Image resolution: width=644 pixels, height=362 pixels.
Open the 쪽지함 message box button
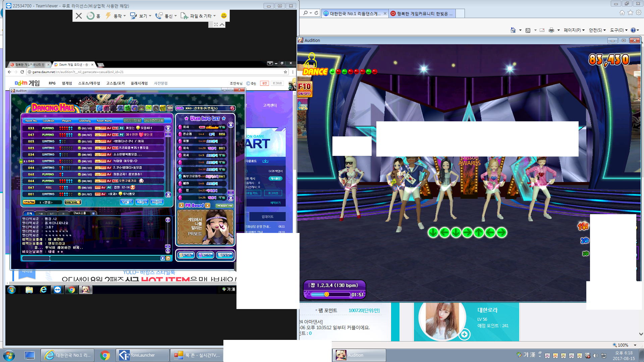click(185, 255)
